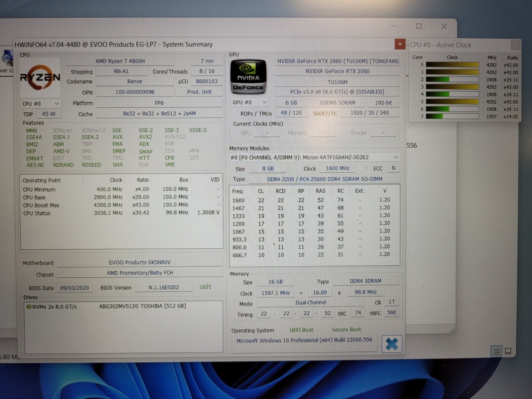
Task: Click the NVIDIA GeForce logo
Action: pos(248,77)
